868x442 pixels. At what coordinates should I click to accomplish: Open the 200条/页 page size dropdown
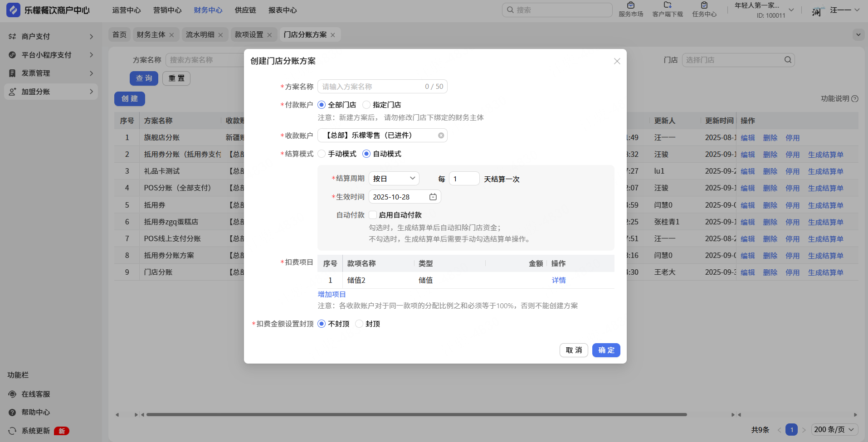(x=834, y=429)
